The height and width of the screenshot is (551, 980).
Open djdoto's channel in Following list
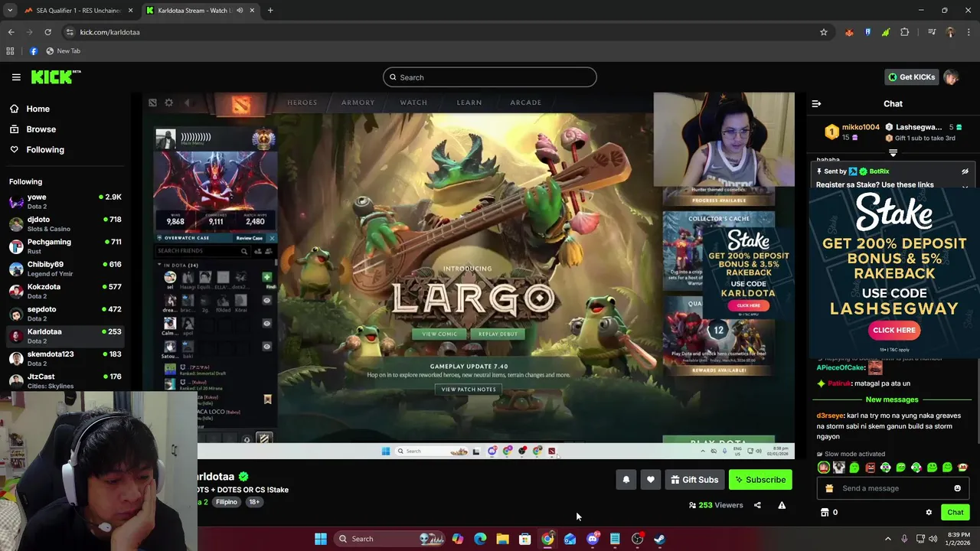(65, 223)
